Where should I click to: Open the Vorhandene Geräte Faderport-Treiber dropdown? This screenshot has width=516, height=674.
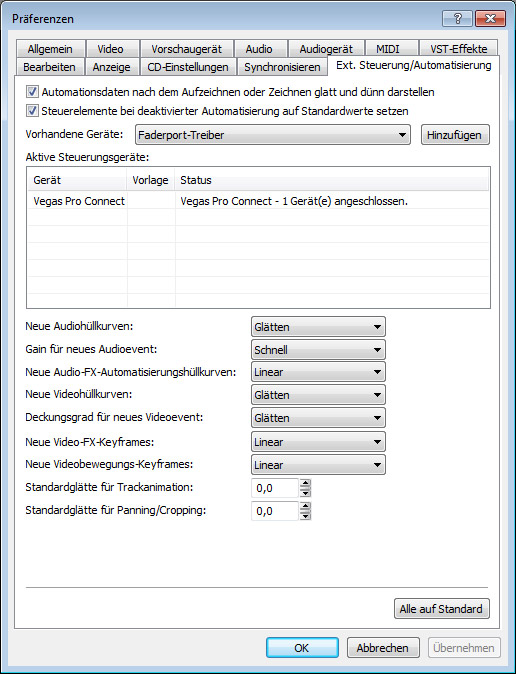pos(273,135)
